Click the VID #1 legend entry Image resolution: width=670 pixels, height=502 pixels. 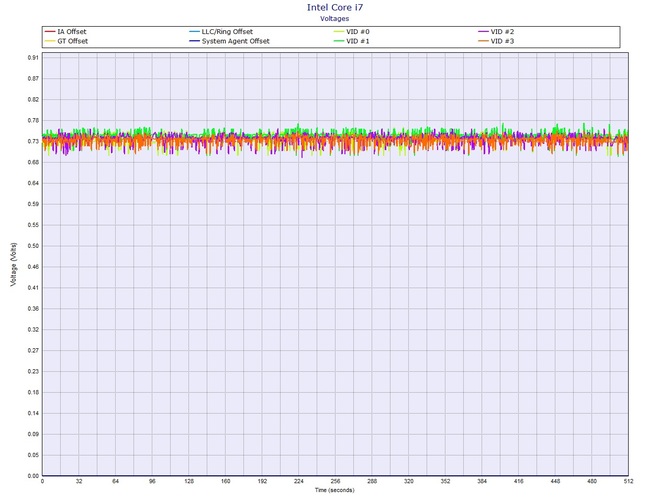(352, 41)
